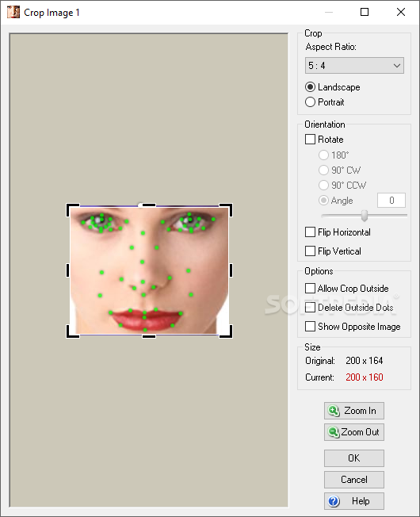This screenshot has height=517, width=420.
Task: Grab the top-right crop corner handle
Action: tap(226, 209)
